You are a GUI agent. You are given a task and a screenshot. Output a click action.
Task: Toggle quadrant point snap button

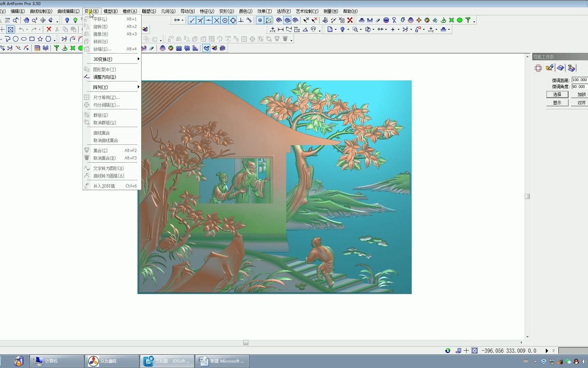pyautogui.click(x=233, y=20)
